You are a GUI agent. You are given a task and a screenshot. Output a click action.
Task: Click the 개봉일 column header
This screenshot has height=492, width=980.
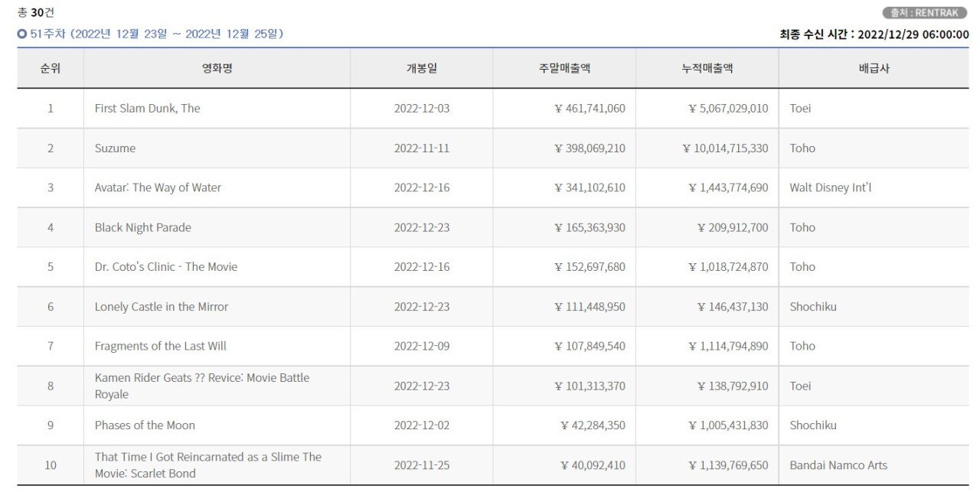[421, 68]
